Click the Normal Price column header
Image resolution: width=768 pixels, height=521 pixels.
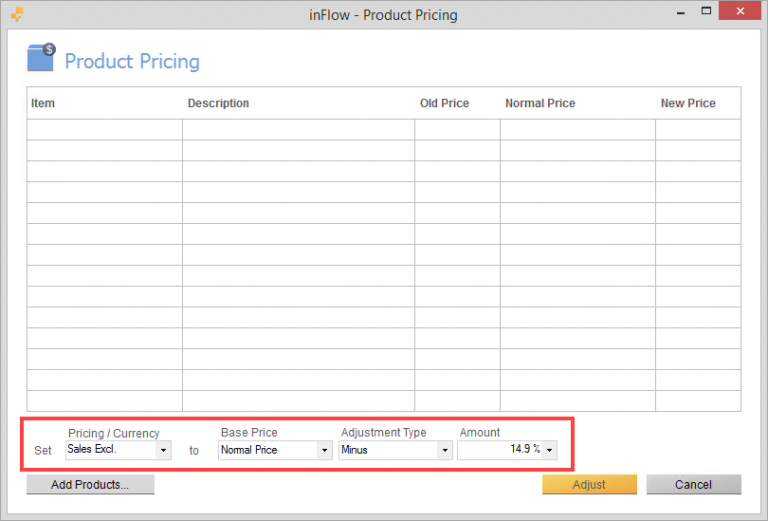[x=540, y=104]
